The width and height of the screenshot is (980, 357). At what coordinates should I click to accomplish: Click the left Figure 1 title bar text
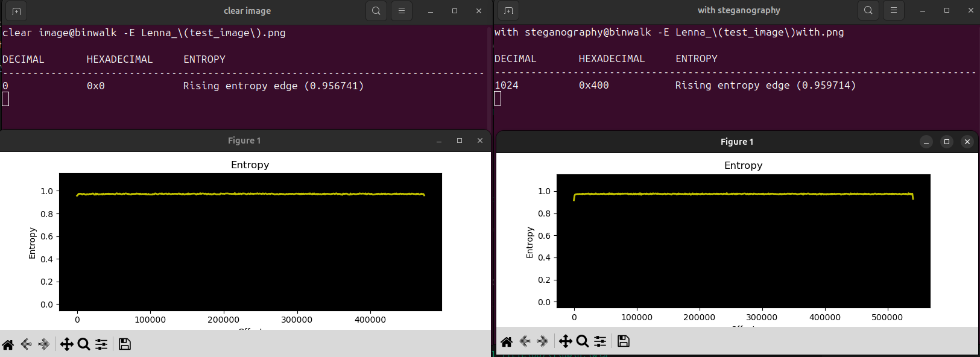point(244,141)
